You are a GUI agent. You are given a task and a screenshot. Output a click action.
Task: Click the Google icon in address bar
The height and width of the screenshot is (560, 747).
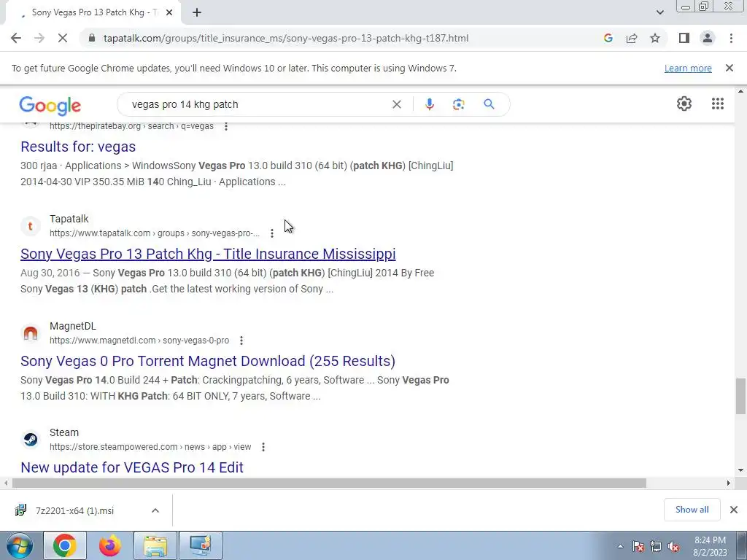pyautogui.click(x=608, y=38)
